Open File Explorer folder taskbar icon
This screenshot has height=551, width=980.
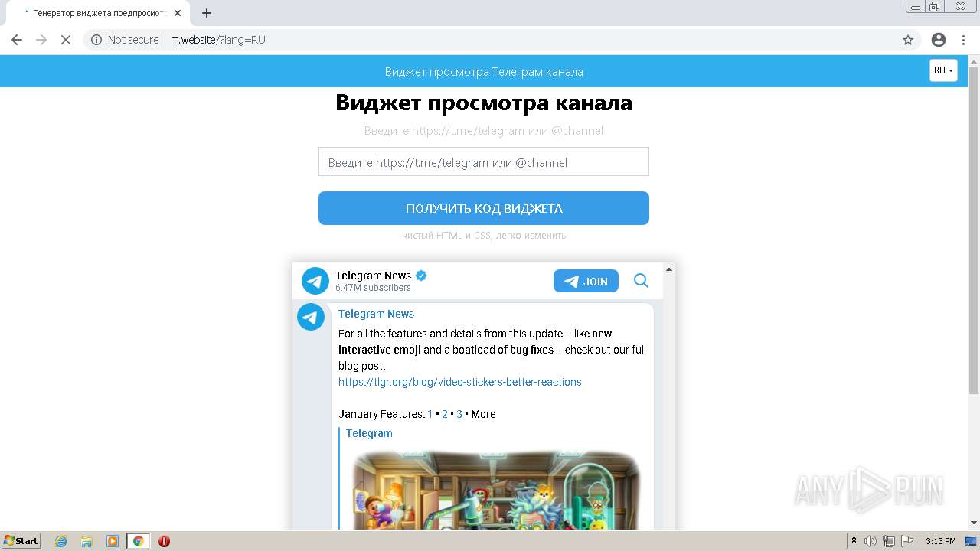click(87, 541)
